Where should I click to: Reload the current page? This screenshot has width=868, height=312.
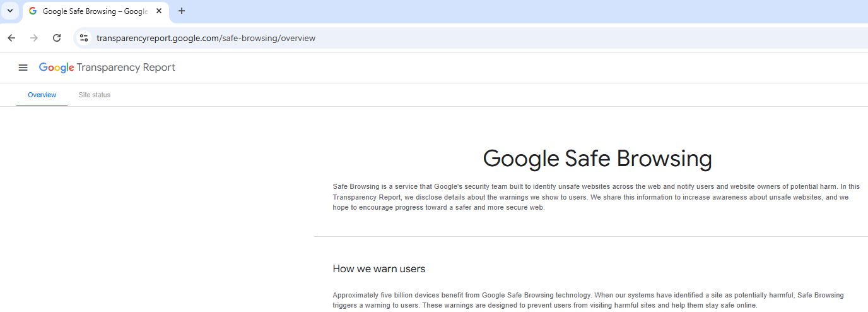[x=57, y=38]
